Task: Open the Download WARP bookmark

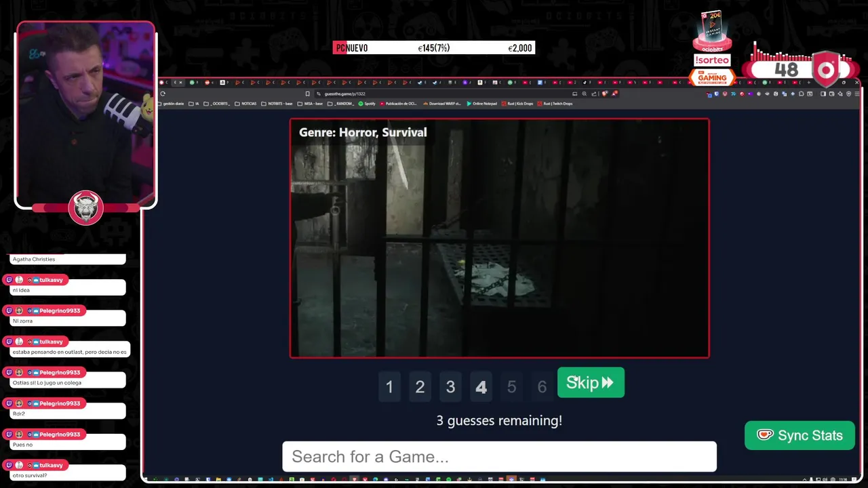Action: point(441,104)
